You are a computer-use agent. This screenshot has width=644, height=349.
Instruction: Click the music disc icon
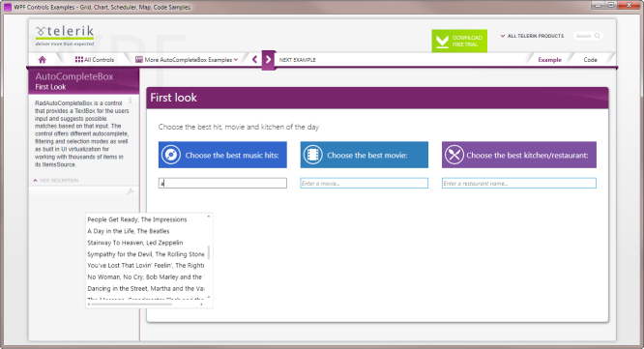(x=171, y=155)
